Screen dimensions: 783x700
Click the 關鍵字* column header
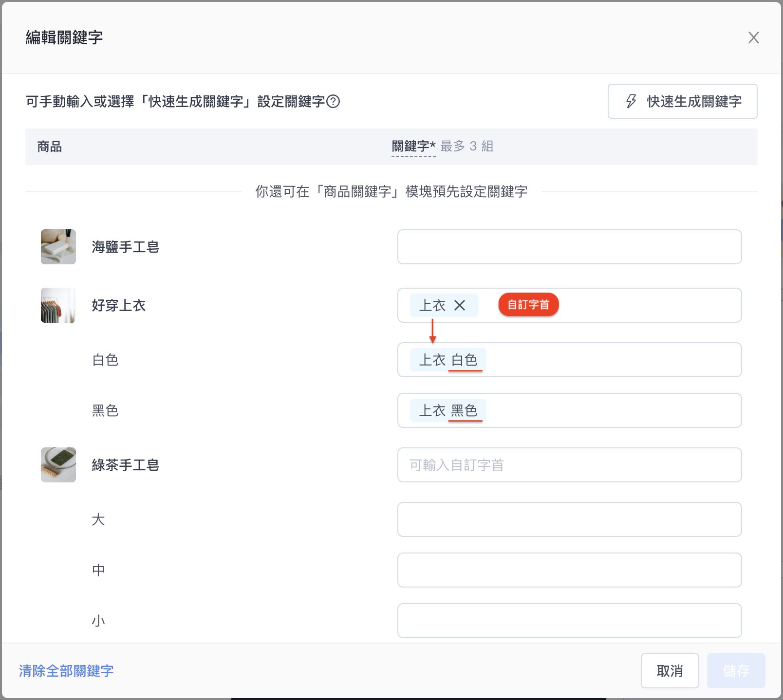[x=413, y=146]
